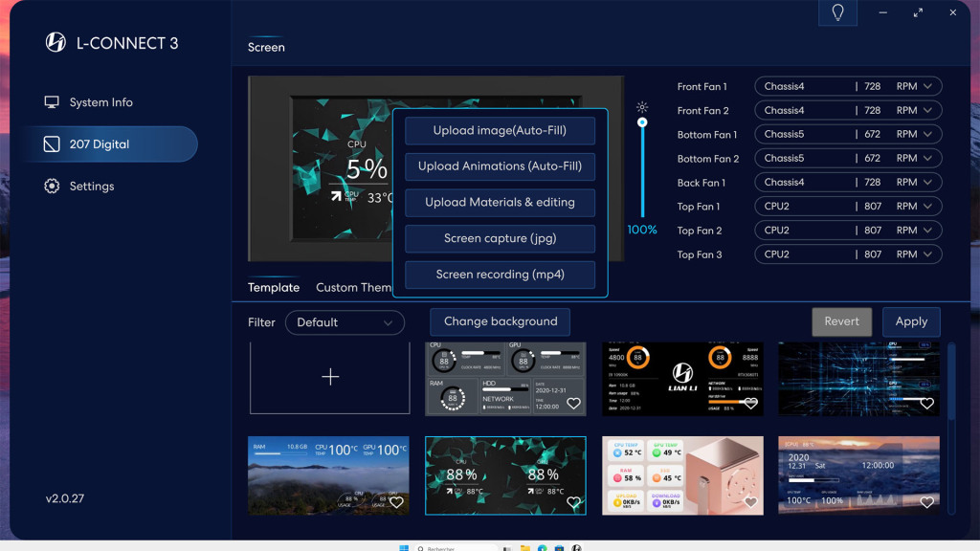
Task: Select Screen recording (mp4)
Action: click(500, 275)
